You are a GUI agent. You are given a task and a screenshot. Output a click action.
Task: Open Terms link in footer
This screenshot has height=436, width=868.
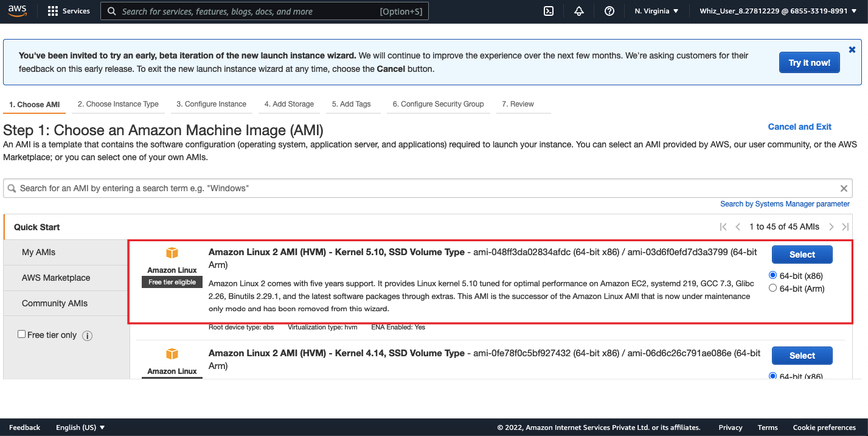click(768, 427)
